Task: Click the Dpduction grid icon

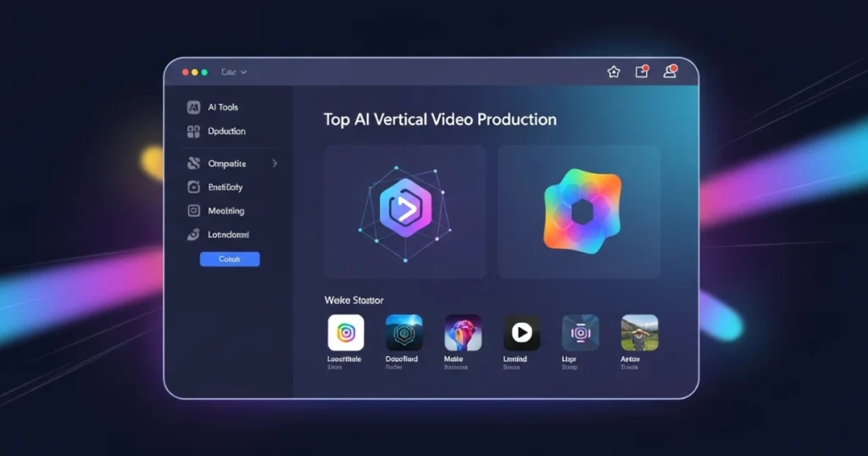Action: (193, 131)
